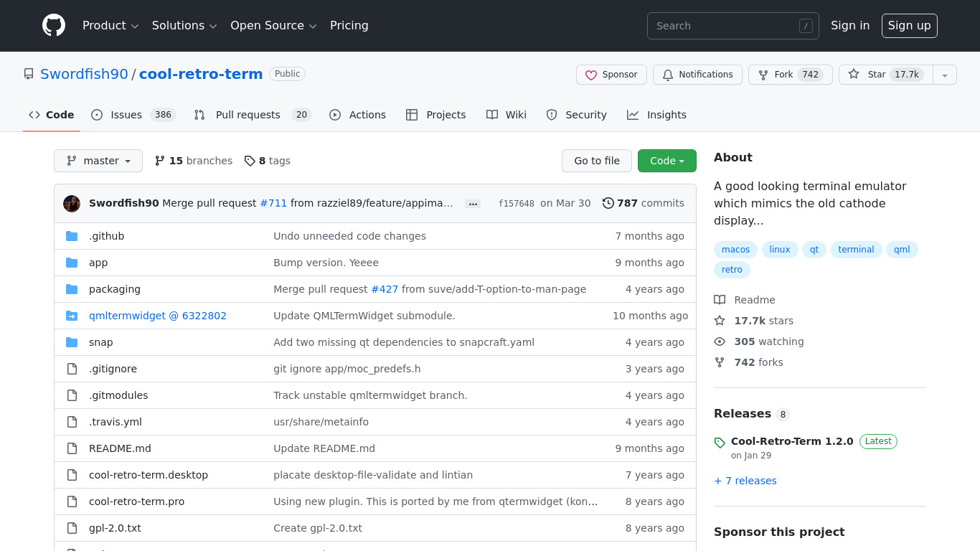View the 787 commits history

coord(643,203)
